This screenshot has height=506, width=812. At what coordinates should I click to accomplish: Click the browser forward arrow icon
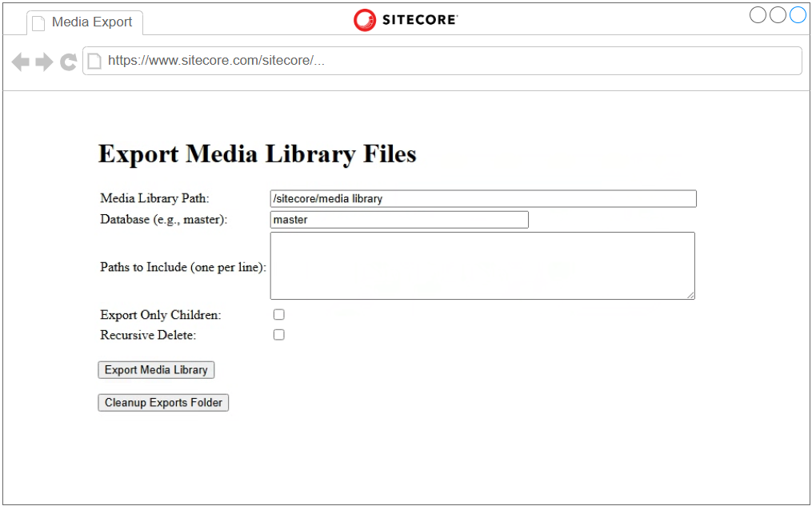click(x=44, y=62)
